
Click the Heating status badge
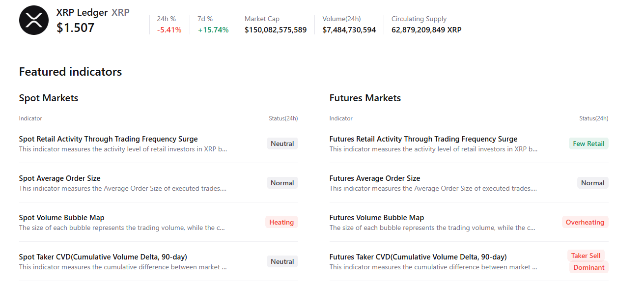click(x=281, y=222)
